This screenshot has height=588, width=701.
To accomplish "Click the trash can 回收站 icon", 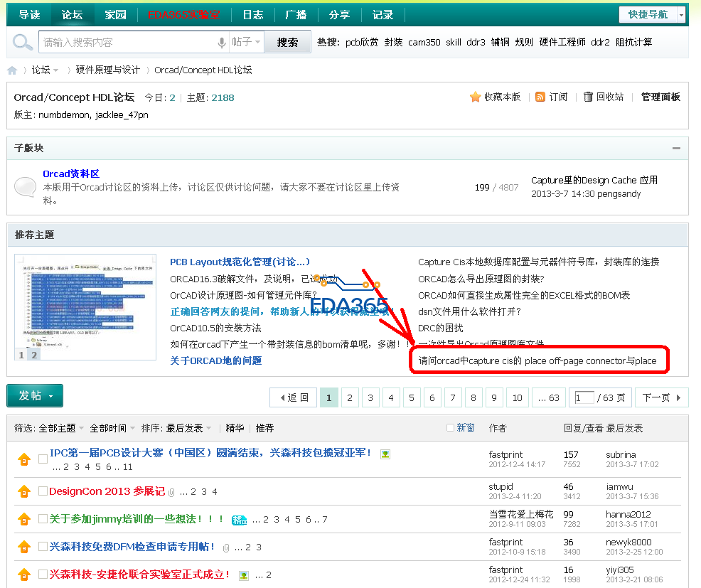I will [589, 97].
